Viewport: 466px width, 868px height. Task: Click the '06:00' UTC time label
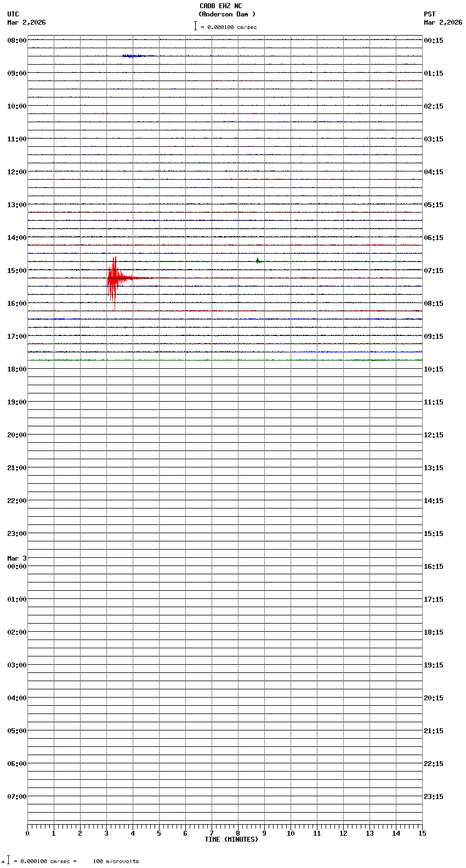pos(17,764)
